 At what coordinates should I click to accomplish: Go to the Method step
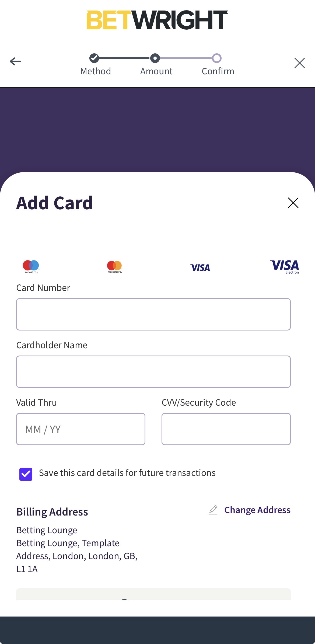click(96, 71)
